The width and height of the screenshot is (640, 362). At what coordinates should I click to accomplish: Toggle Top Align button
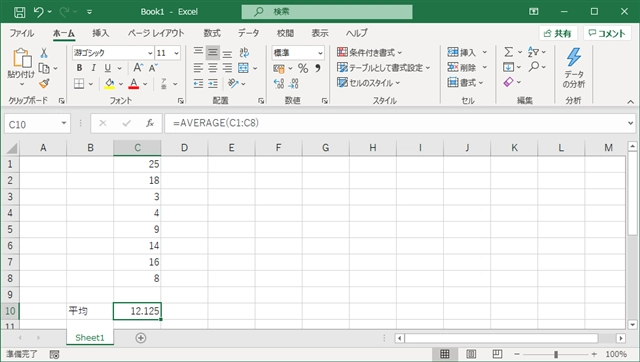[198, 52]
